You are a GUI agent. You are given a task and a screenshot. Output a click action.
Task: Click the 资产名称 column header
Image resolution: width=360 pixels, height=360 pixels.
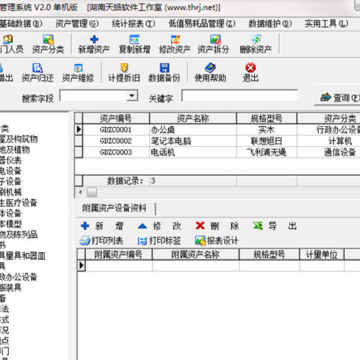[193, 118]
